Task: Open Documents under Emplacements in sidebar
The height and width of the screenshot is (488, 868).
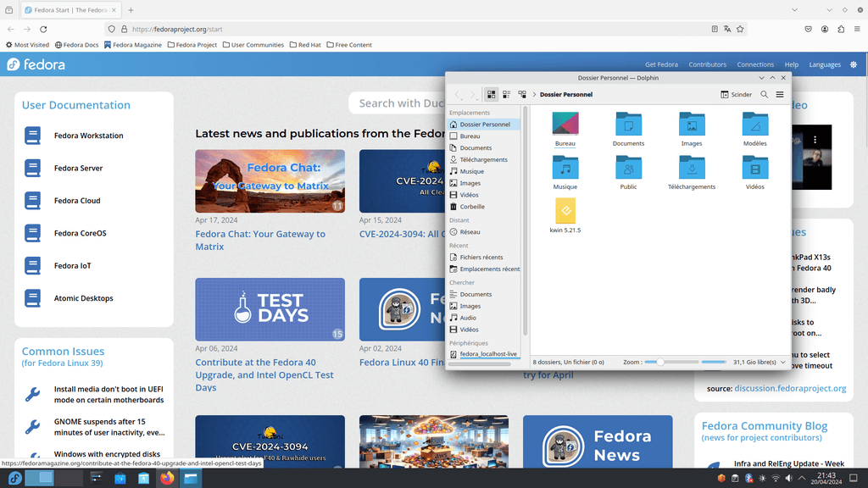Action: click(x=484, y=147)
